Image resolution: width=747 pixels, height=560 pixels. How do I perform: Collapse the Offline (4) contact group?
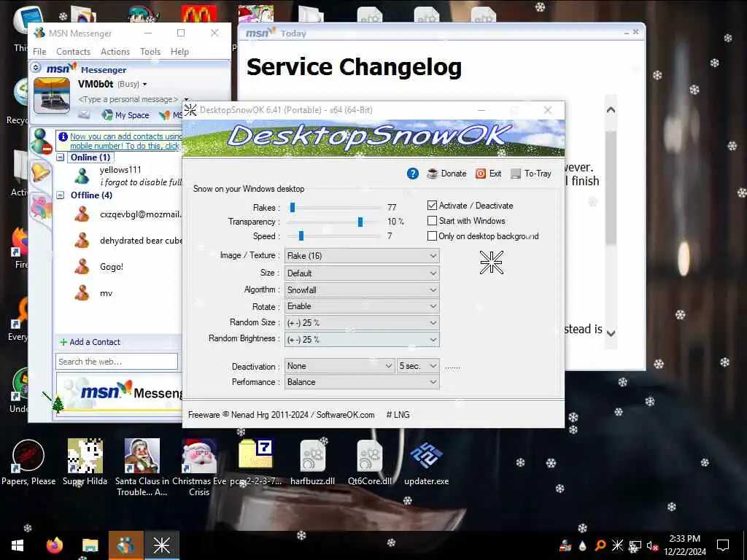tap(61, 195)
